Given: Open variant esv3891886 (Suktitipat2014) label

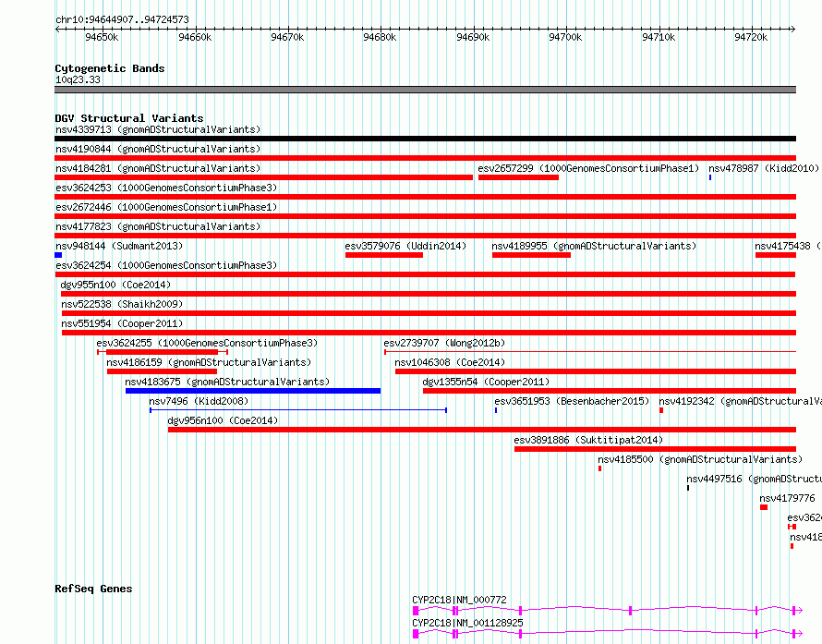Looking at the screenshot, I should click(588, 440).
